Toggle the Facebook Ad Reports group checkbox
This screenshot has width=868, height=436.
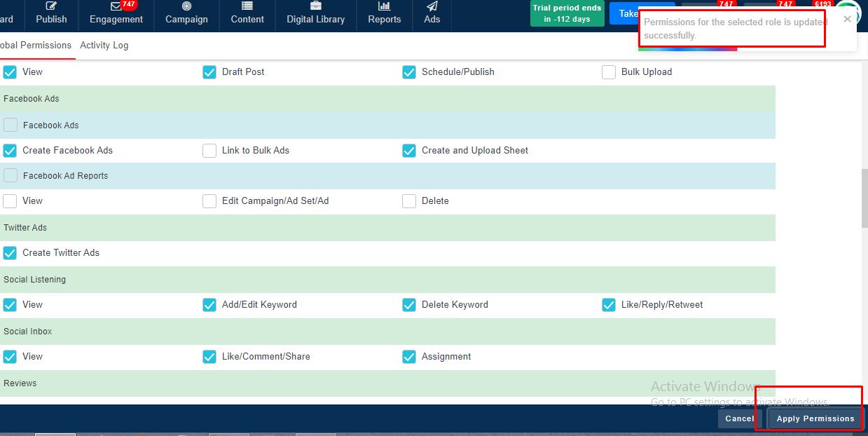(x=11, y=176)
